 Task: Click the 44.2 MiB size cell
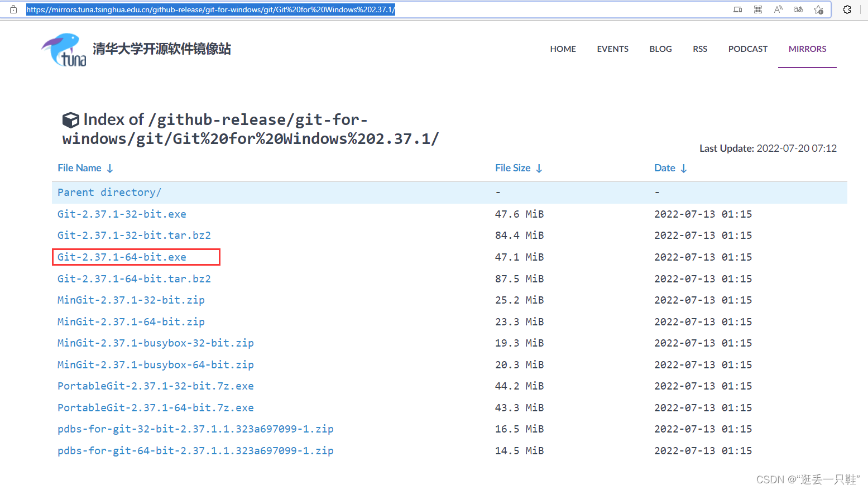click(x=519, y=386)
